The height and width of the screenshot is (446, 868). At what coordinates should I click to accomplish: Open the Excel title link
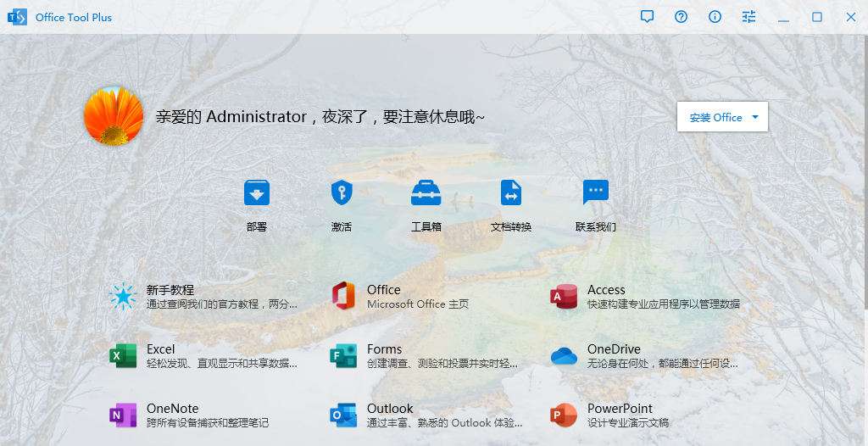[x=160, y=349]
